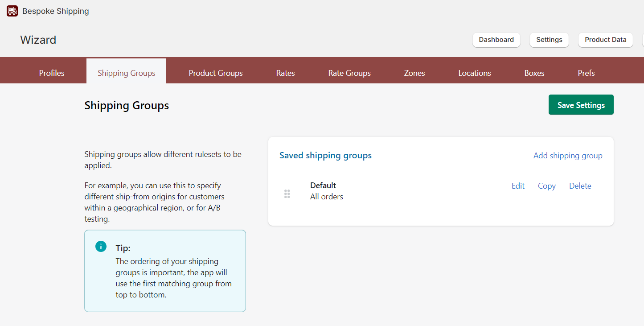Select the Shipping Groups tab
Viewport: 644px width, 326px height.
coord(127,71)
